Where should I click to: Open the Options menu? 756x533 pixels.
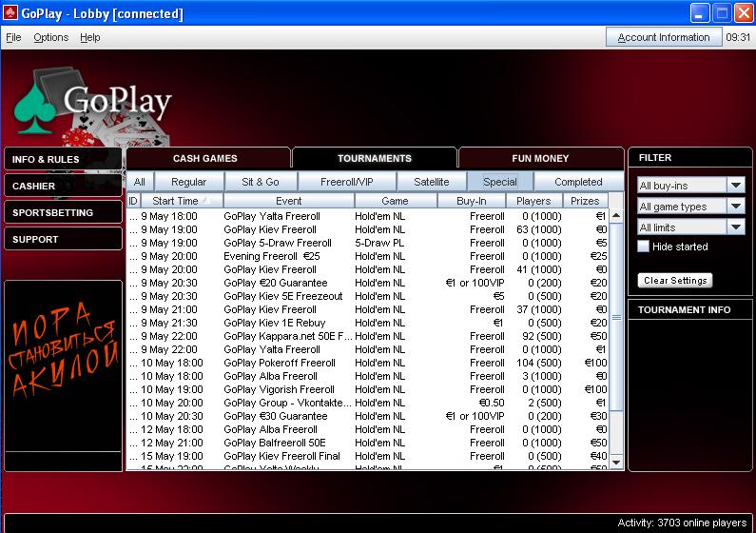pos(50,37)
